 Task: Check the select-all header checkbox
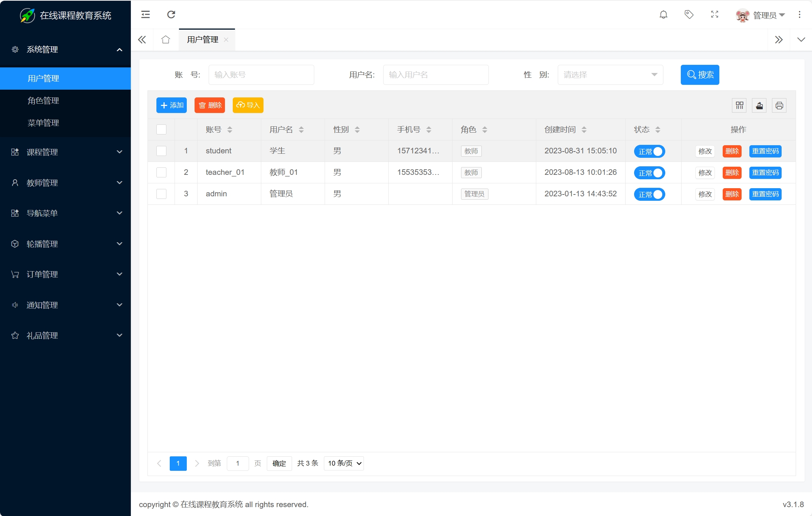pyautogui.click(x=161, y=129)
